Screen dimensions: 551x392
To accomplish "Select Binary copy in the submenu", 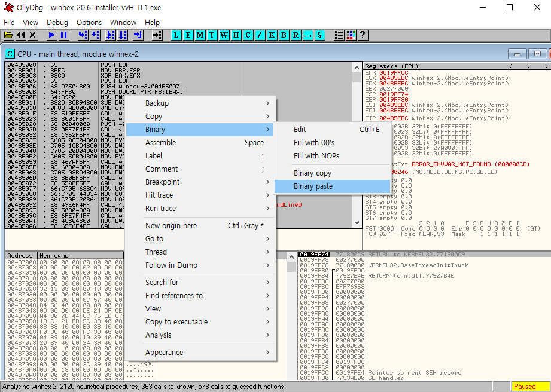I will click(x=332, y=173).
